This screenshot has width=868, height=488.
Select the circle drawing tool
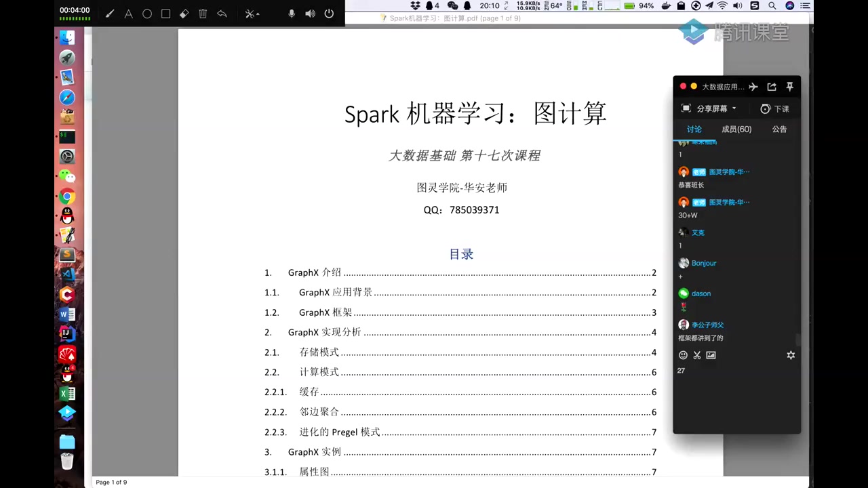point(147,14)
